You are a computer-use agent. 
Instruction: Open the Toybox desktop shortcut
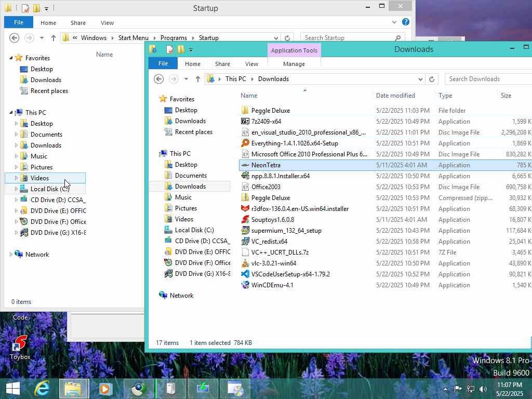click(x=20, y=347)
